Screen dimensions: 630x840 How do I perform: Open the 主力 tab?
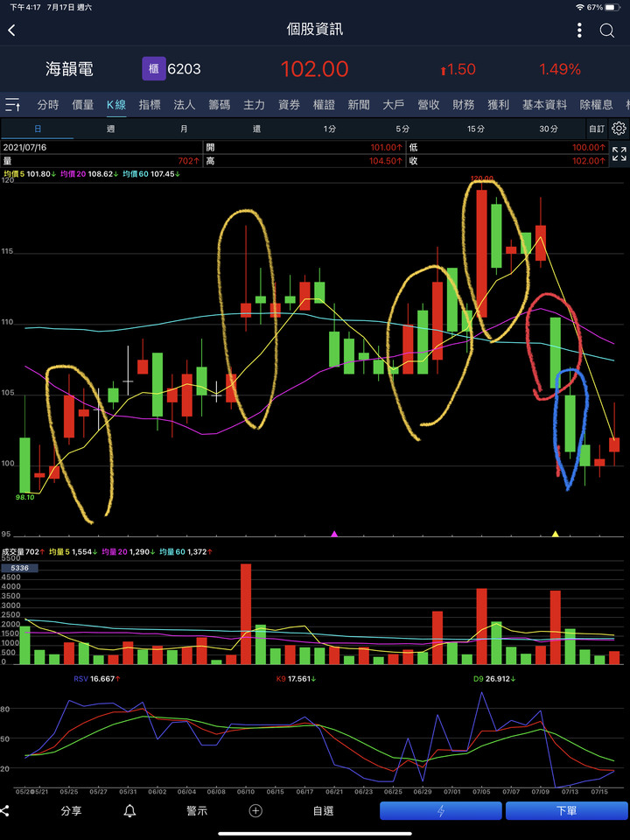[x=254, y=104]
